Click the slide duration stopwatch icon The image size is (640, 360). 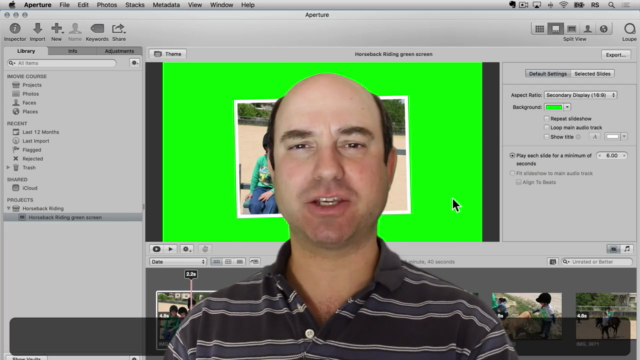tap(205, 249)
